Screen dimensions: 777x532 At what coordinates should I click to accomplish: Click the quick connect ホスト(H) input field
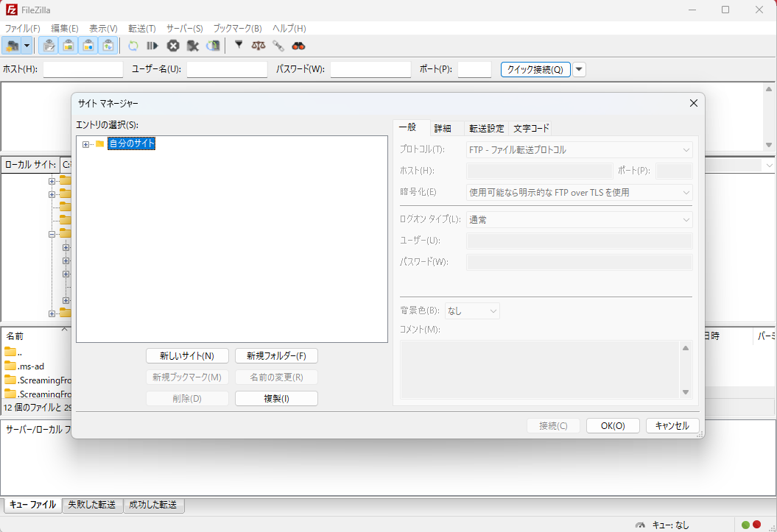pyautogui.click(x=82, y=69)
